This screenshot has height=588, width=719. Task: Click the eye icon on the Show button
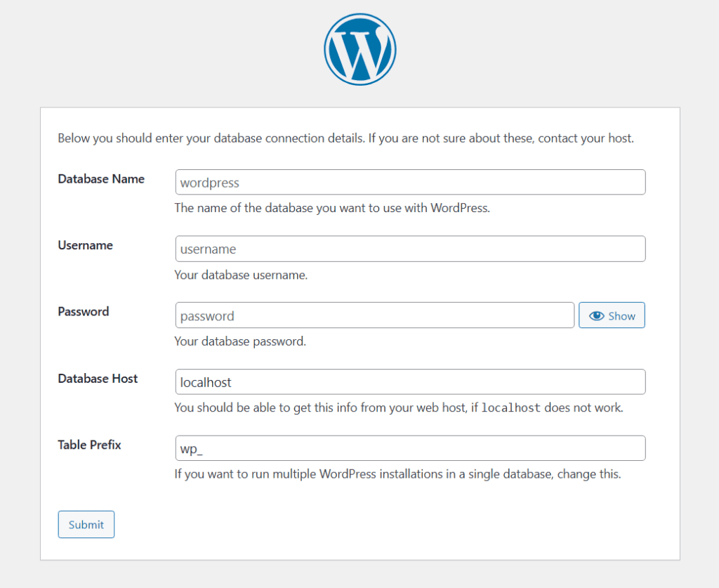[597, 315]
